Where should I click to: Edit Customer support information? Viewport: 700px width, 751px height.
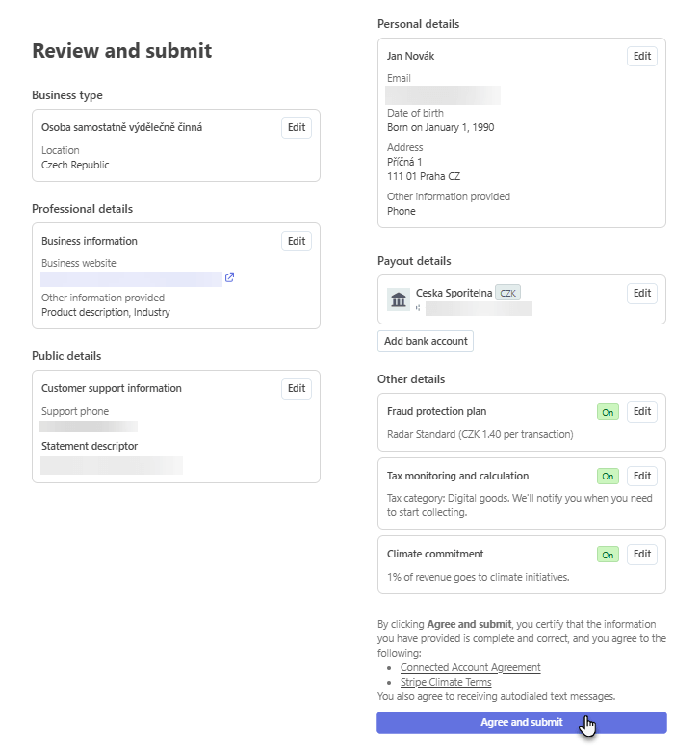click(297, 388)
